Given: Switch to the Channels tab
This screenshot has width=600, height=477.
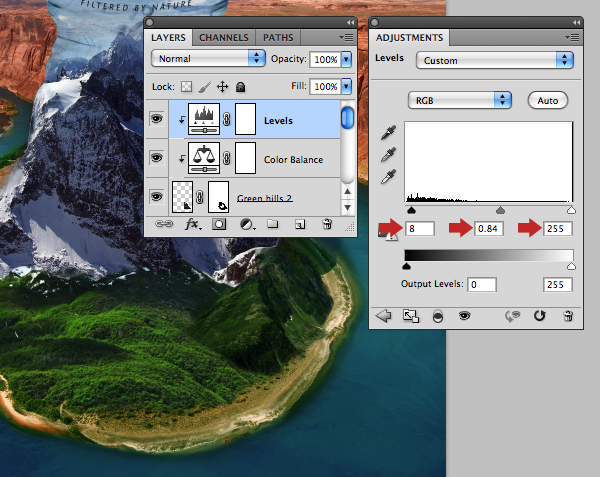Looking at the screenshot, I should coord(224,37).
